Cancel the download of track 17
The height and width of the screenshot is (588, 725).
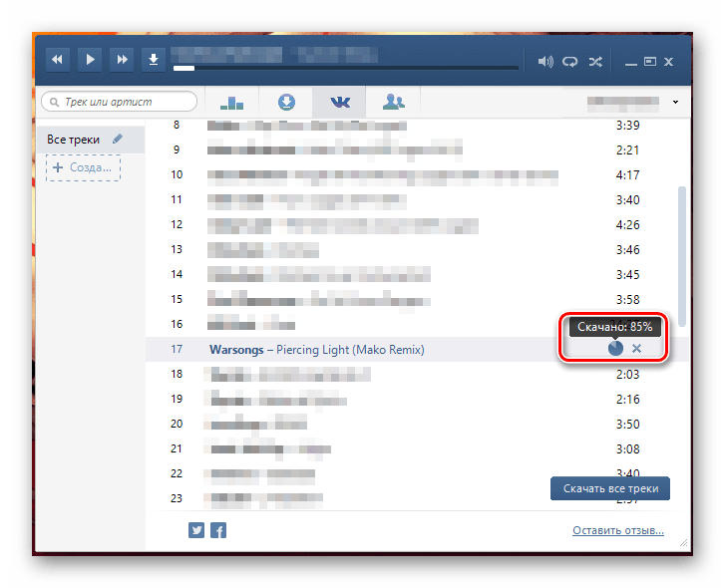(x=636, y=348)
